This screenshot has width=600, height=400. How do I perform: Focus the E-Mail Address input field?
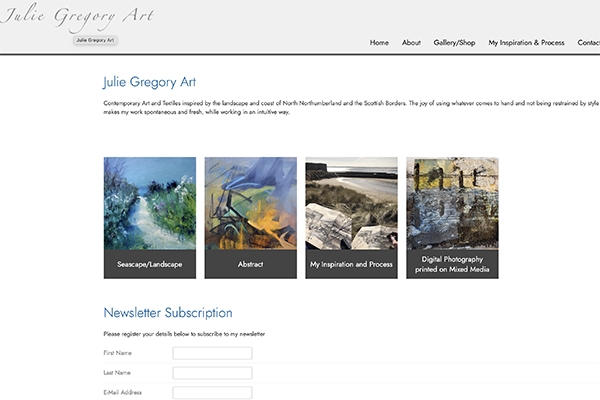point(212,393)
